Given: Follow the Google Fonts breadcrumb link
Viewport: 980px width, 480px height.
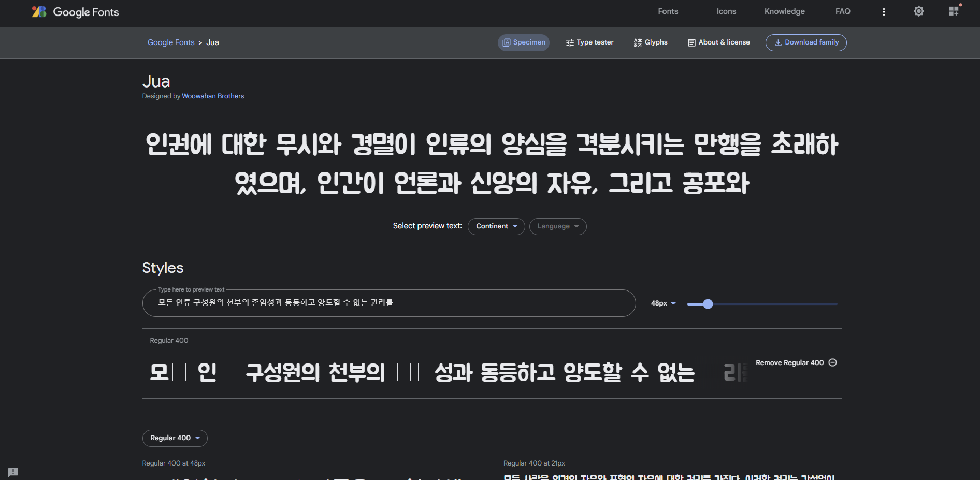Looking at the screenshot, I should (171, 42).
